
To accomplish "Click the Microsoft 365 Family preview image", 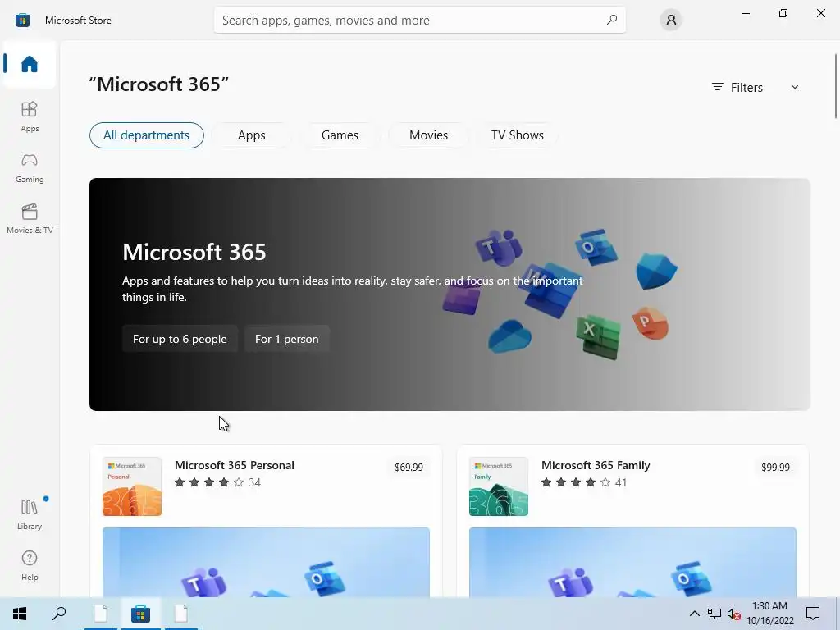I will (632, 563).
